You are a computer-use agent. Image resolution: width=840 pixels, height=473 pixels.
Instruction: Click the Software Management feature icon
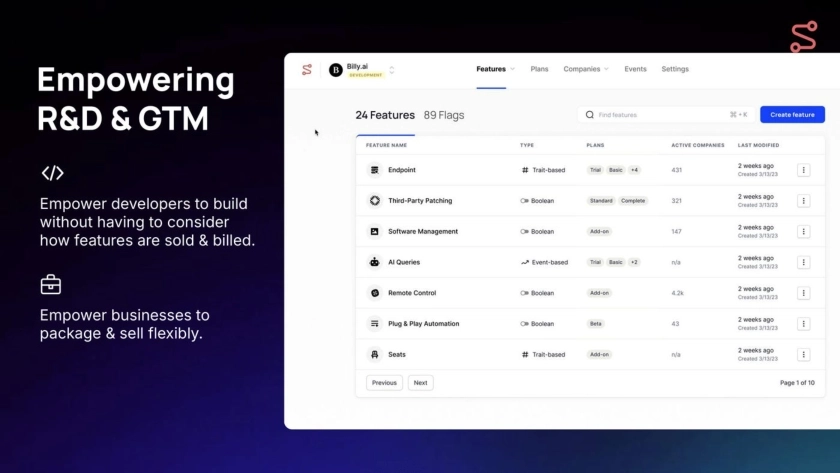[x=375, y=232]
